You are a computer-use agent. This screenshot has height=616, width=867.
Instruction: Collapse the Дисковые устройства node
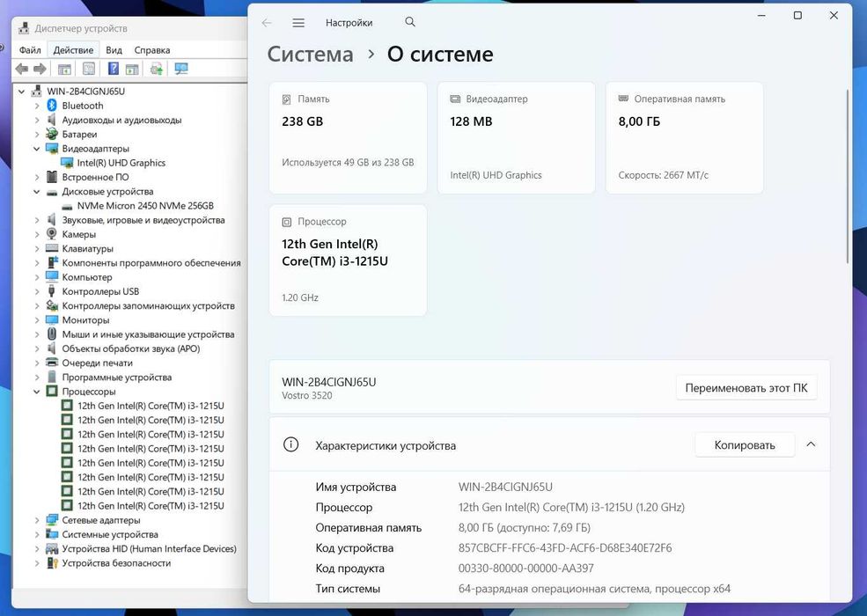(x=37, y=192)
